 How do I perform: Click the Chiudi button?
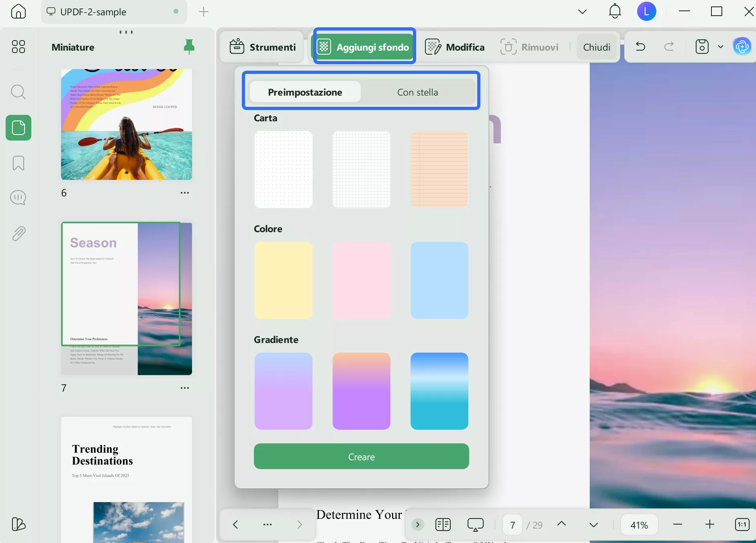point(597,47)
